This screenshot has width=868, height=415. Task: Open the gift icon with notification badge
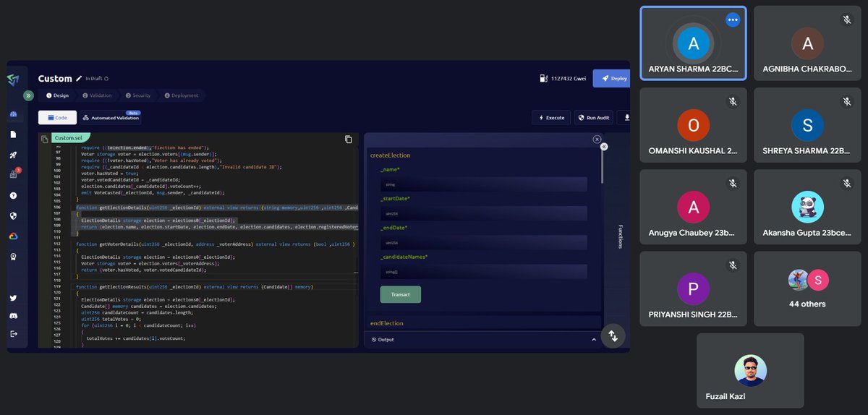14,174
